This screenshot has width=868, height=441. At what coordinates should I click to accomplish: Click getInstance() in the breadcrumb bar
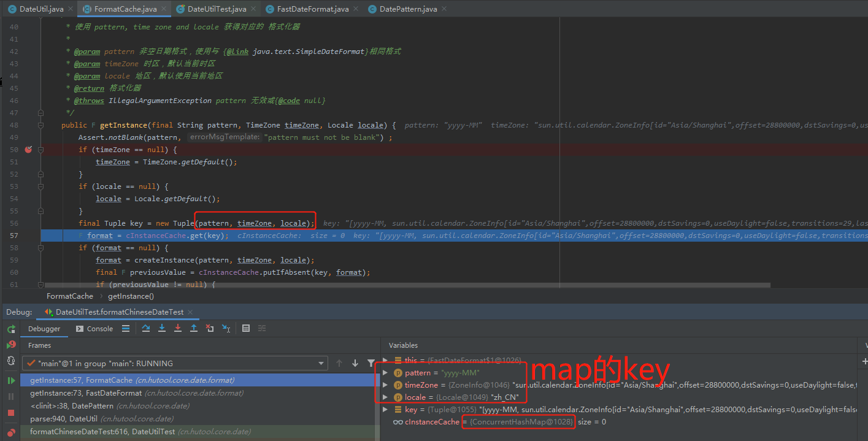pos(129,296)
